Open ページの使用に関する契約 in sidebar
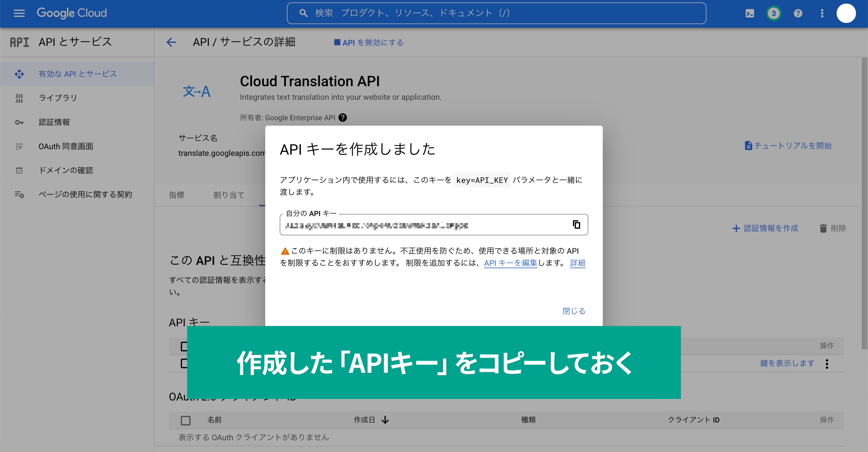Screen dimensions: 868x452 coord(77,194)
